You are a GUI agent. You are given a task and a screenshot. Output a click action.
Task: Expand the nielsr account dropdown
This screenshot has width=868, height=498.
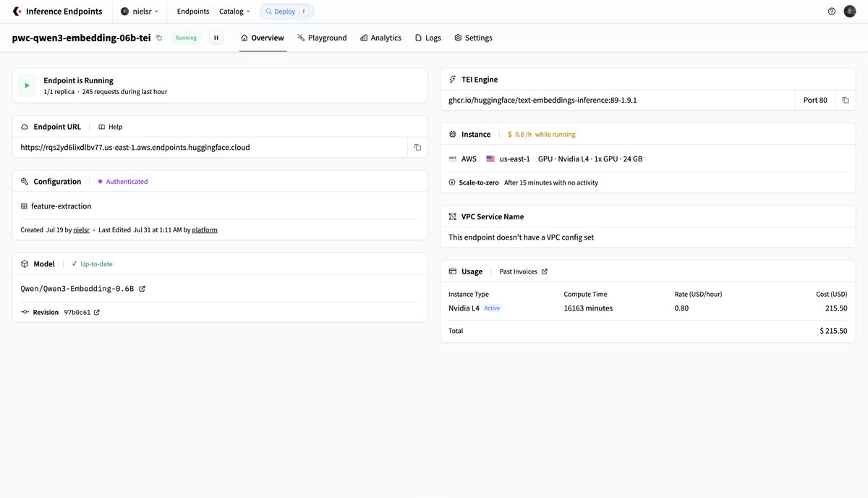coord(140,12)
